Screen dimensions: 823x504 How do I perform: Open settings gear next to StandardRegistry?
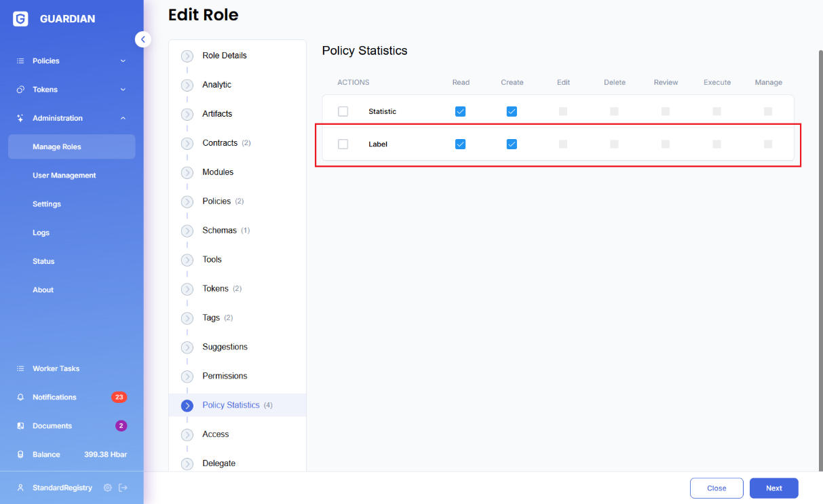107,488
